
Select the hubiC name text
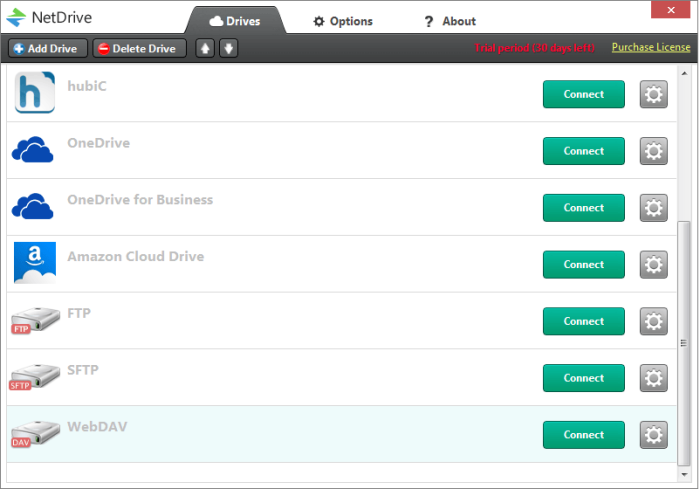tap(87, 86)
